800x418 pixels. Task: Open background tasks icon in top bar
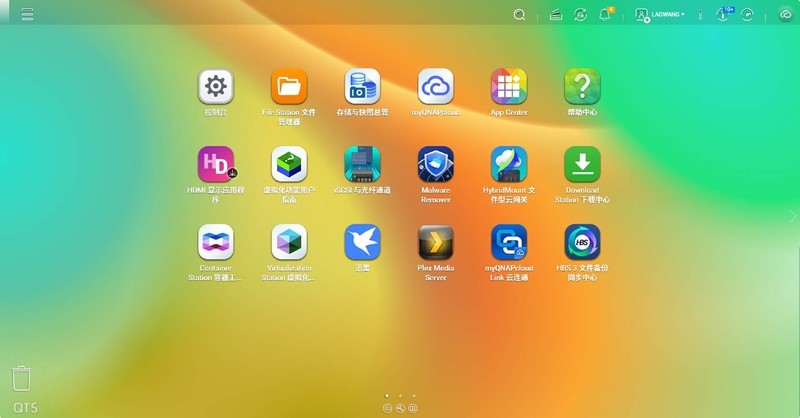556,15
